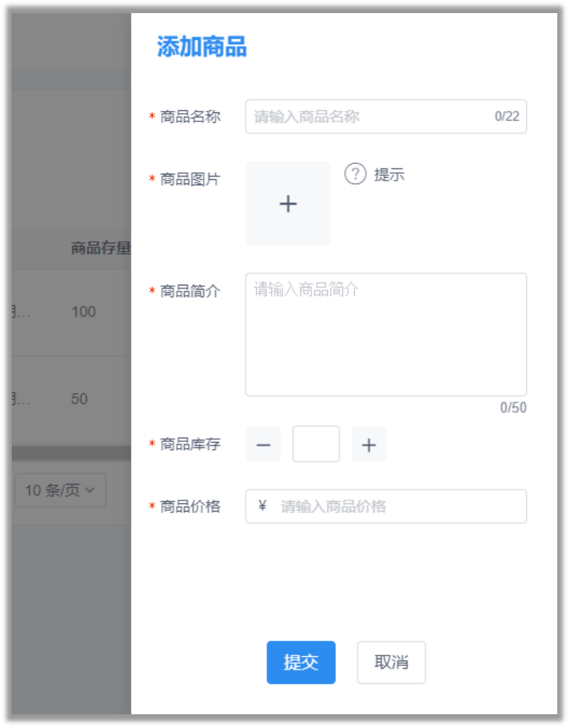Focus the 商品名称 input field

click(386, 117)
